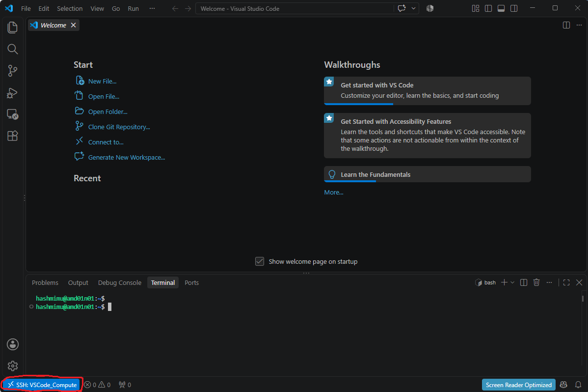Maximize the panel size
This screenshot has width=588, height=392.
pyautogui.click(x=566, y=283)
